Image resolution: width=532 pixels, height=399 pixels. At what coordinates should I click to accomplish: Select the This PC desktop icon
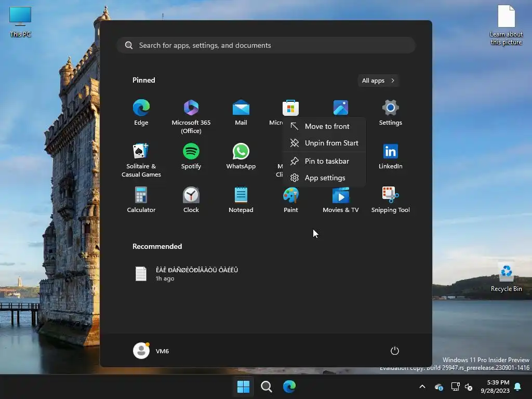[20, 22]
